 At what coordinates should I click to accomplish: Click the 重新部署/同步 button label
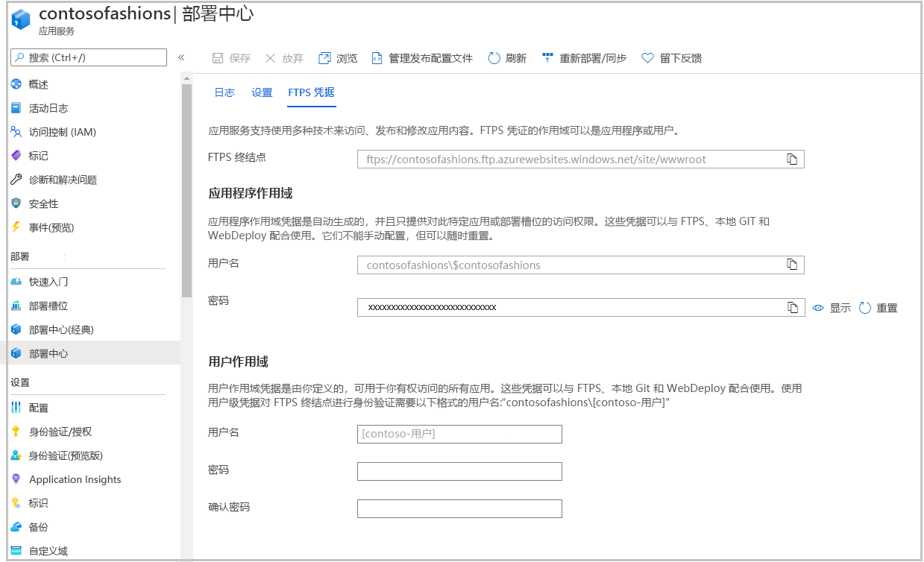[593, 58]
